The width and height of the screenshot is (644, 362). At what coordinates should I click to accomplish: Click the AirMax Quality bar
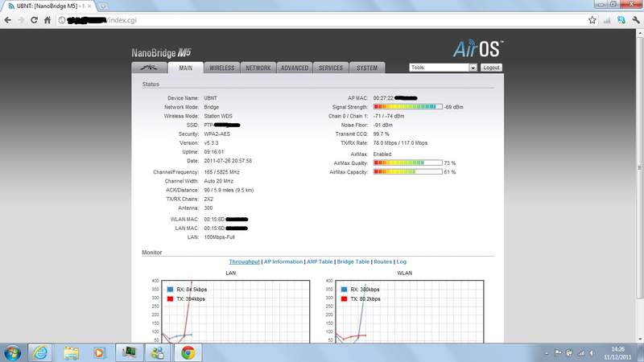point(408,163)
